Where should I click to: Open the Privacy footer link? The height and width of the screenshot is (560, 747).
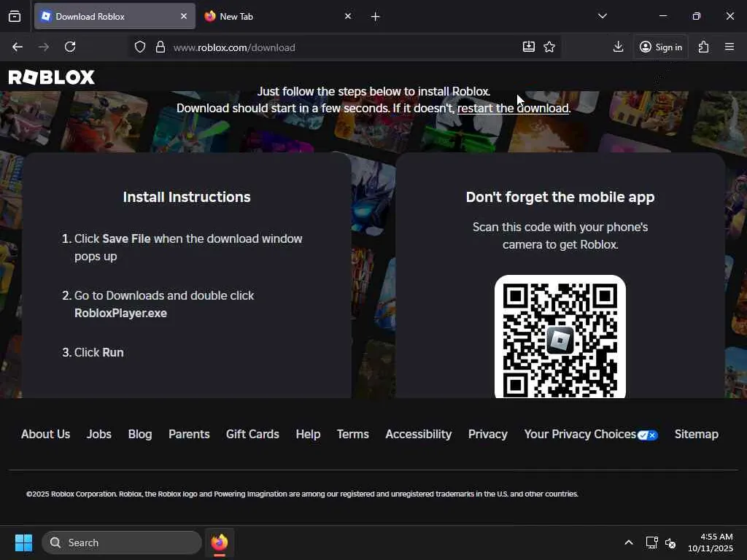[x=488, y=435]
